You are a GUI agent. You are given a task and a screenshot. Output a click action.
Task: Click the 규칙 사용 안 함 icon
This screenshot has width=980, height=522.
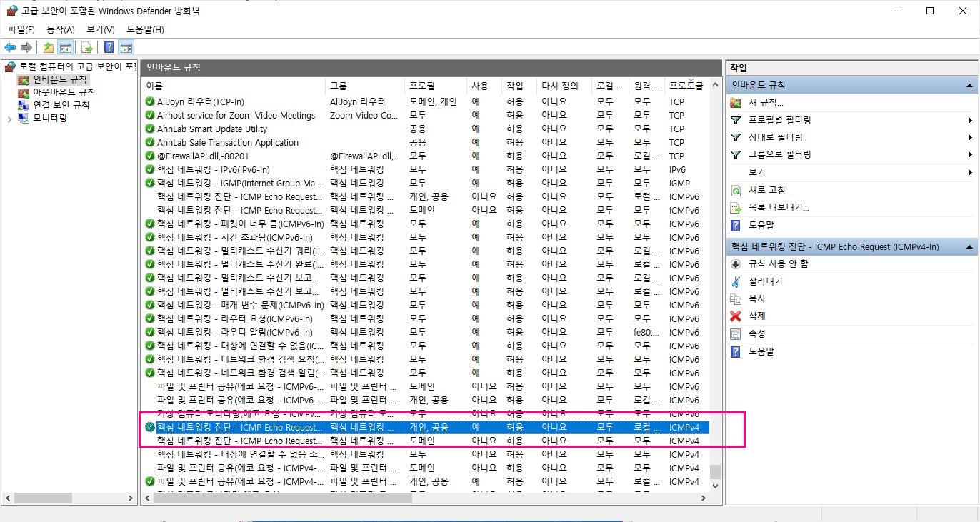click(736, 263)
